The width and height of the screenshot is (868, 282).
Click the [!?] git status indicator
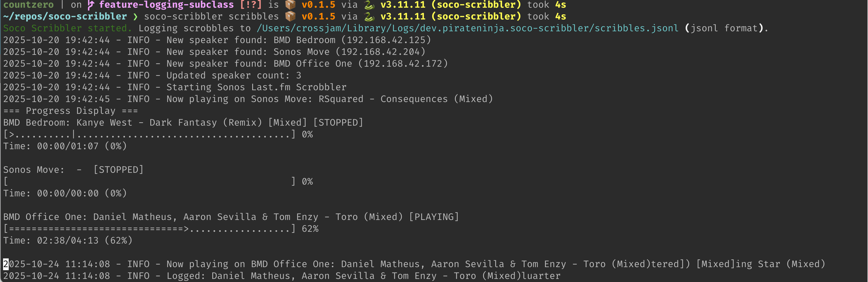tap(251, 5)
